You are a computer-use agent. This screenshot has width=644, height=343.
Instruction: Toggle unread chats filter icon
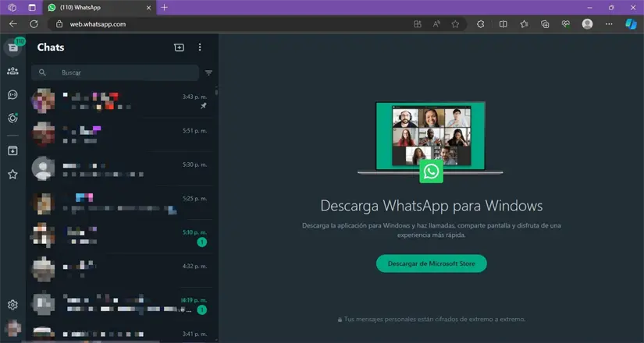(x=208, y=72)
